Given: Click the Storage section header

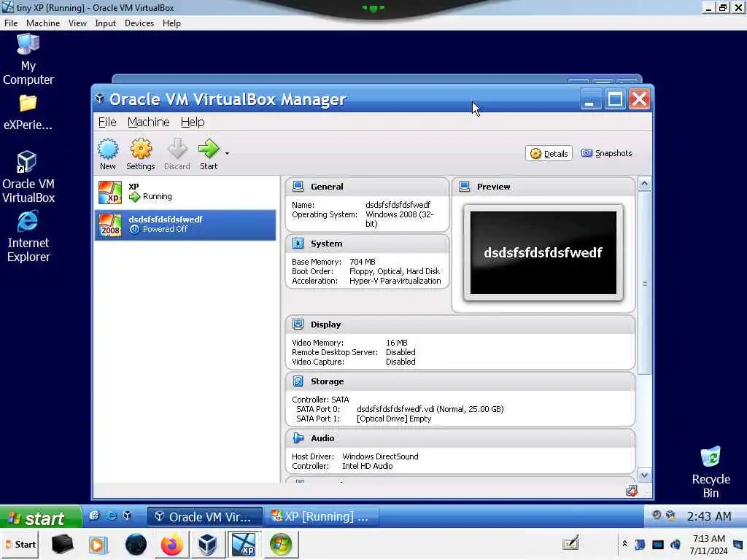Looking at the screenshot, I should pyautogui.click(x=460, y=381).
